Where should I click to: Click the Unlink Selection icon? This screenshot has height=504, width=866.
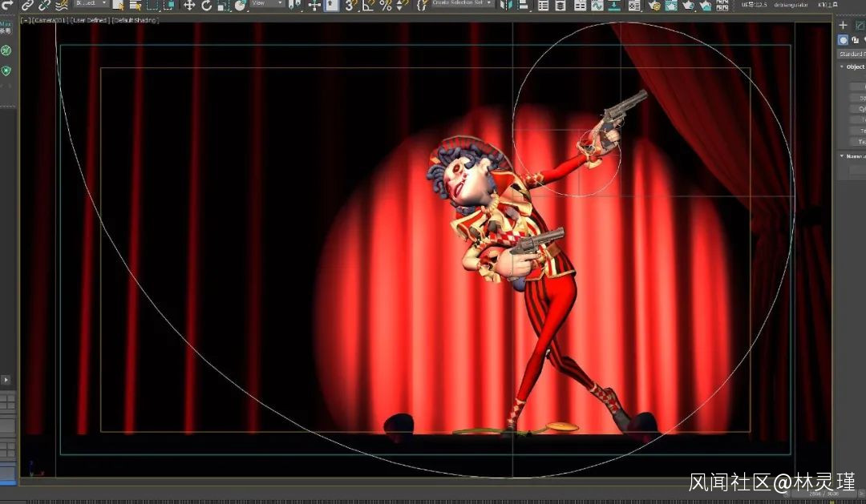pyautogui.click(x=44, y=6)
